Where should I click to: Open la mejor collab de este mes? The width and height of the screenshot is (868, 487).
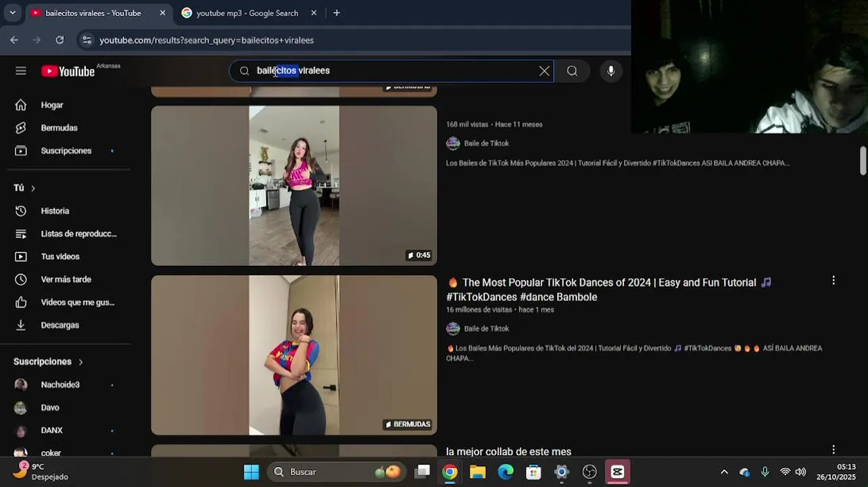pos(508,452)
